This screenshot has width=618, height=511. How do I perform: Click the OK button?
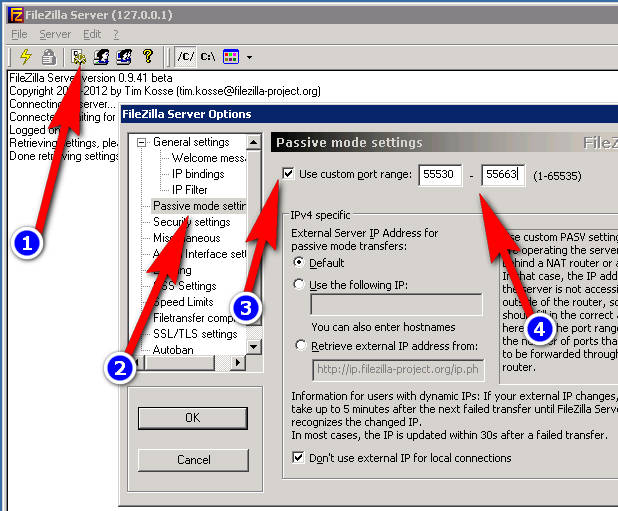[193, 418]
